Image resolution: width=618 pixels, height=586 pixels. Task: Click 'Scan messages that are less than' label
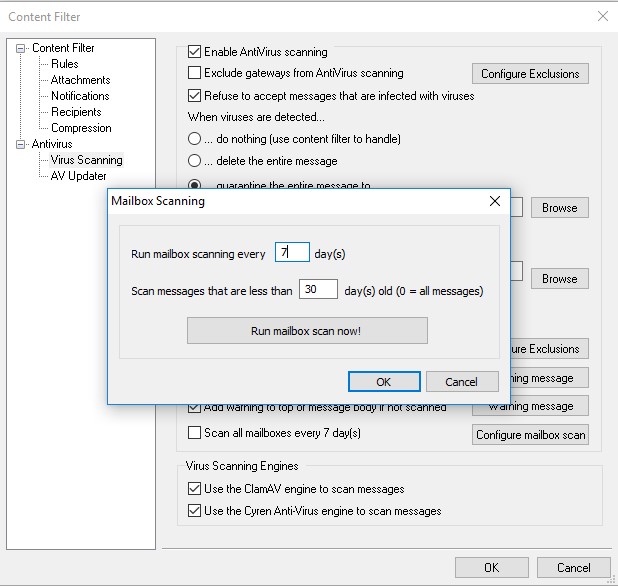(212, 291)
